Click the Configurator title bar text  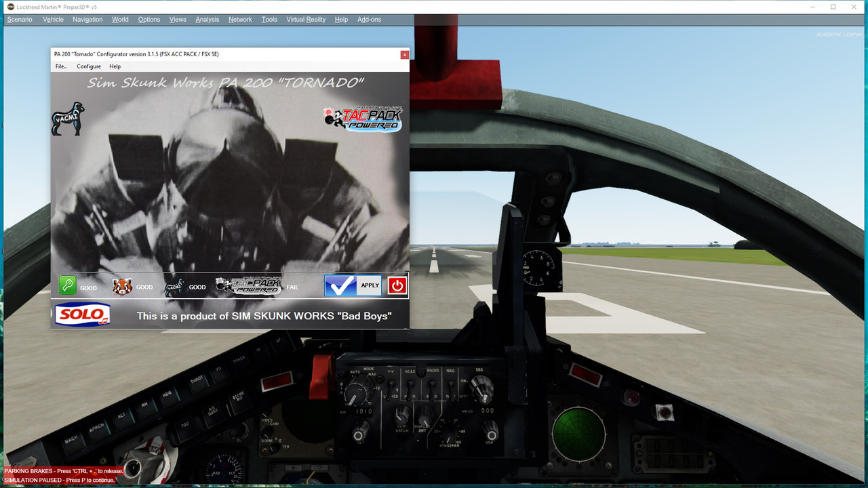(136, 54)
